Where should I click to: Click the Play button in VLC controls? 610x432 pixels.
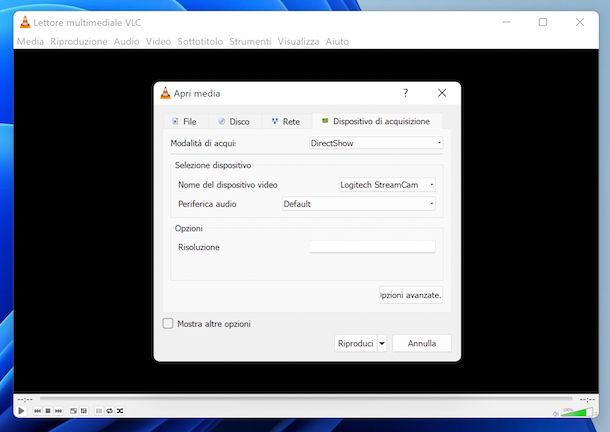pyautogui.click(x=21, y=411)
